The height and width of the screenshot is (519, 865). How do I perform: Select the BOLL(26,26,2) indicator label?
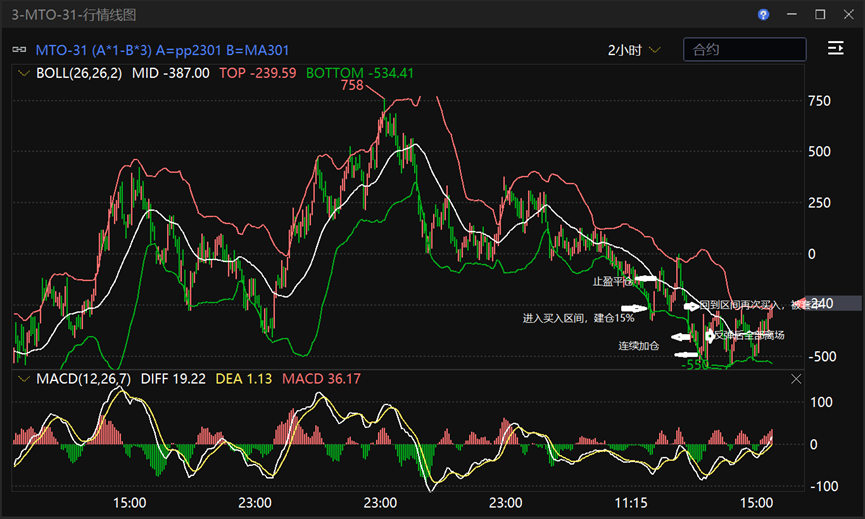click(x=79, y=73)
